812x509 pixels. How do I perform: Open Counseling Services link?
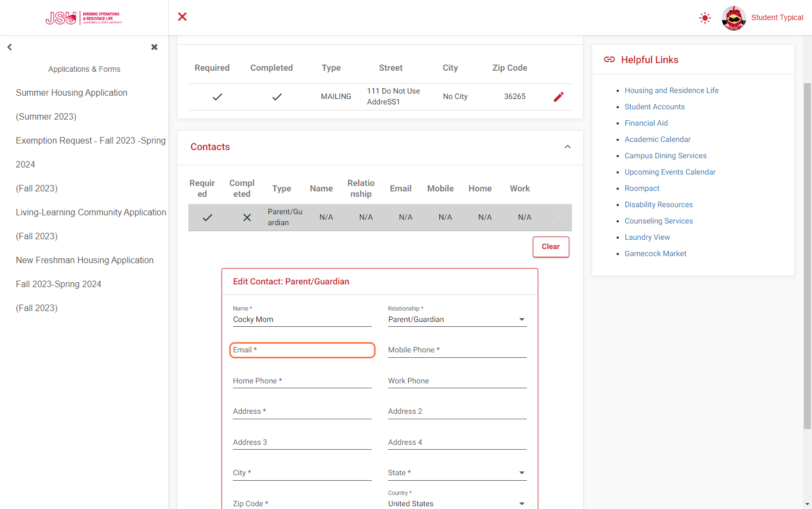click(659, 221)
